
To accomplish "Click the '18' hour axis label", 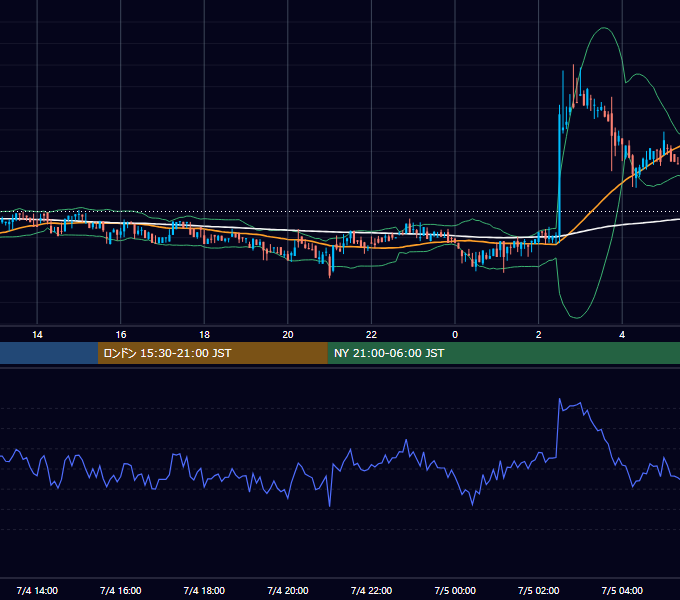I will click(x=204, y=335).
